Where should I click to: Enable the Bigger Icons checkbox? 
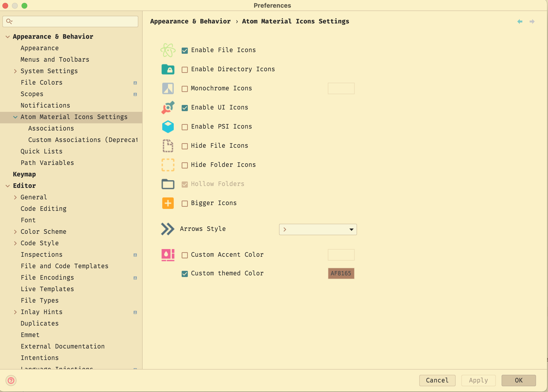185,203
